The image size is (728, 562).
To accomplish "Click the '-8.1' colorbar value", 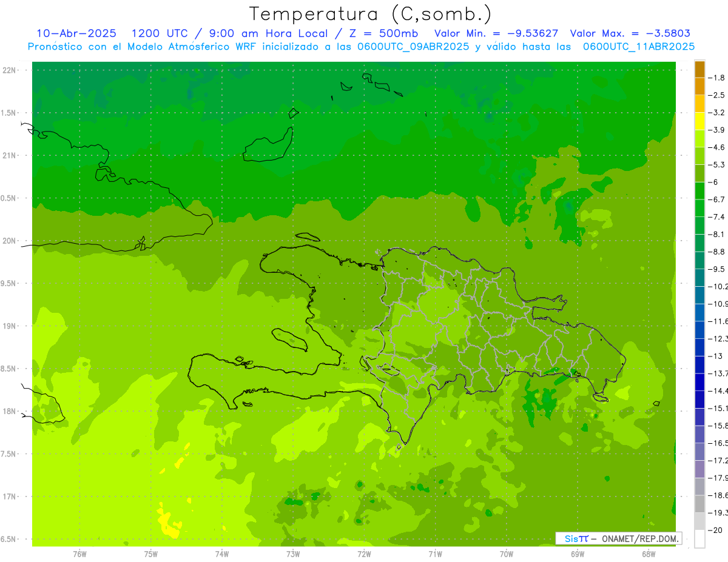I will [x=717, y=234].
